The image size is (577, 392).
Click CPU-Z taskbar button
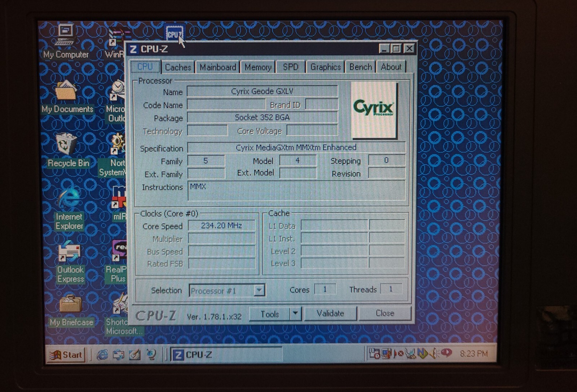[x=226, y=355]
